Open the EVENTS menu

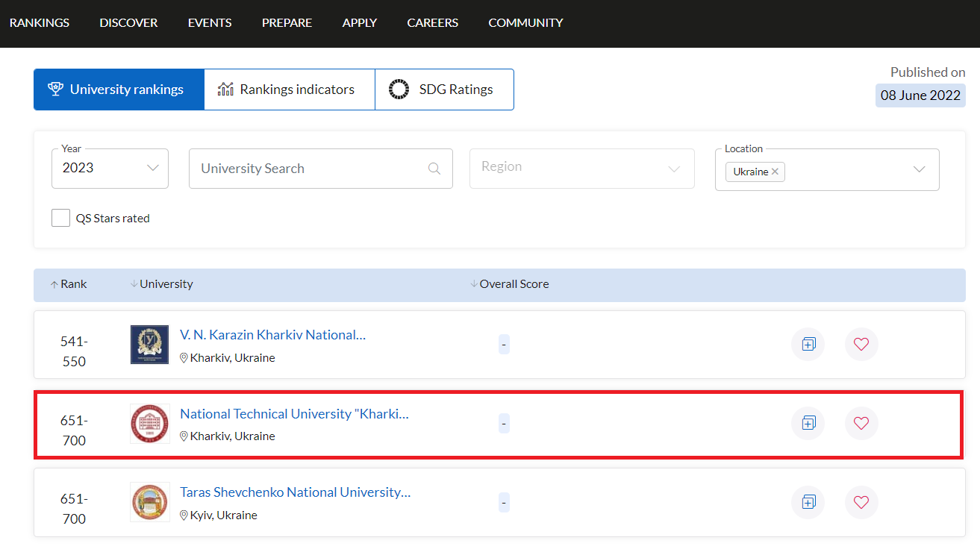pos(210,23)
